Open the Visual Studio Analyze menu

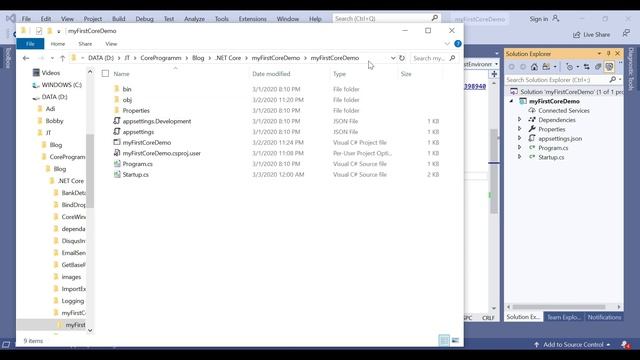[x=194, y=19]
